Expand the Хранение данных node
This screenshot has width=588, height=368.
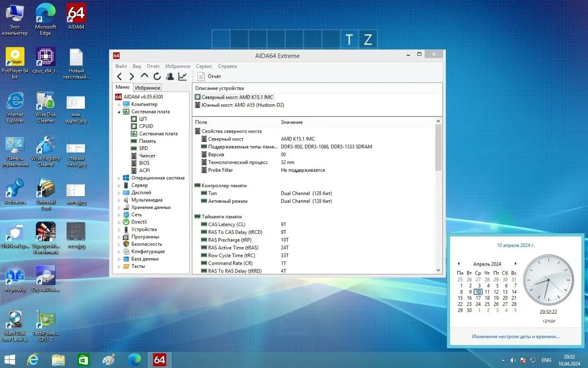click(120, 207)
